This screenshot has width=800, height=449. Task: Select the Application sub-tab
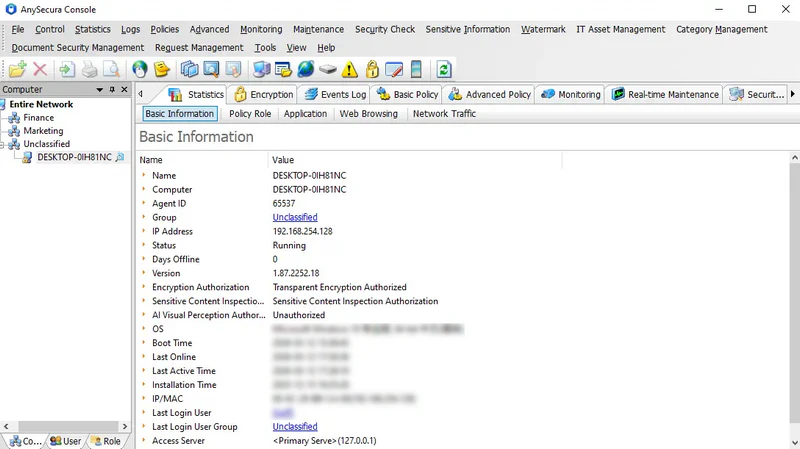pos(305,114)
